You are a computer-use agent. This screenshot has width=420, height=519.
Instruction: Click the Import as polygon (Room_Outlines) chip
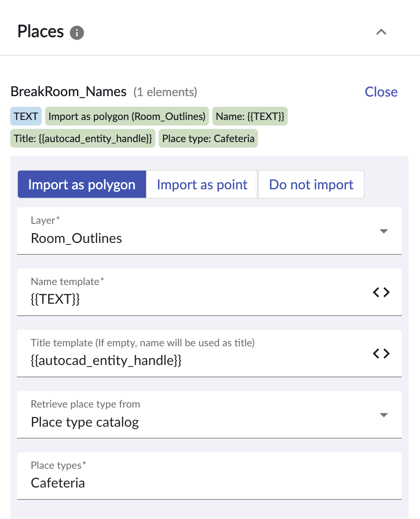[127, 116]
